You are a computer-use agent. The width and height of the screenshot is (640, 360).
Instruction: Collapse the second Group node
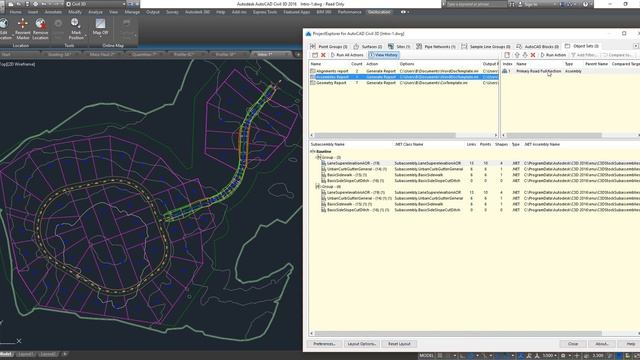(318, 186)
